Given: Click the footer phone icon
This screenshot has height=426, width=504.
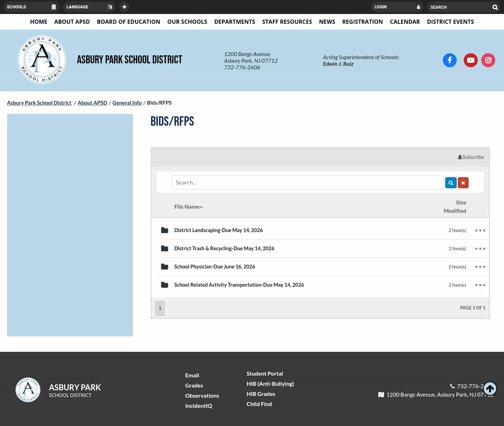Looking at the screenshot, I should click(x=452, y=386).
